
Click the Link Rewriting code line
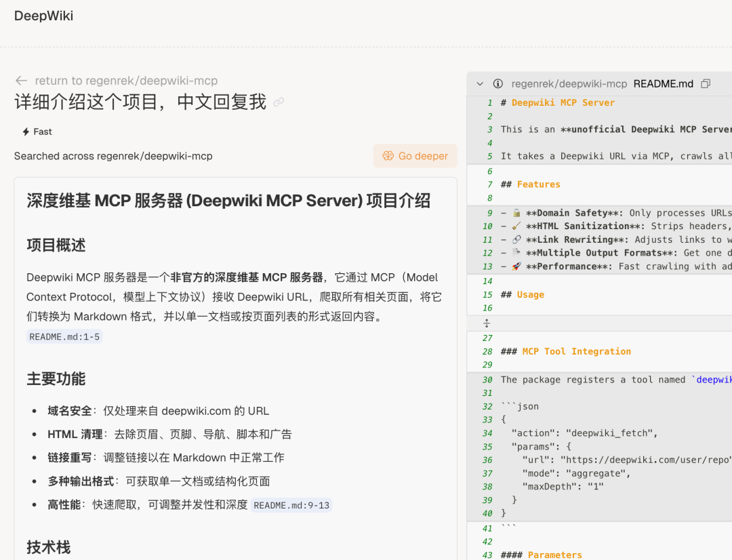pyautogui.click(x=616, y=240)
